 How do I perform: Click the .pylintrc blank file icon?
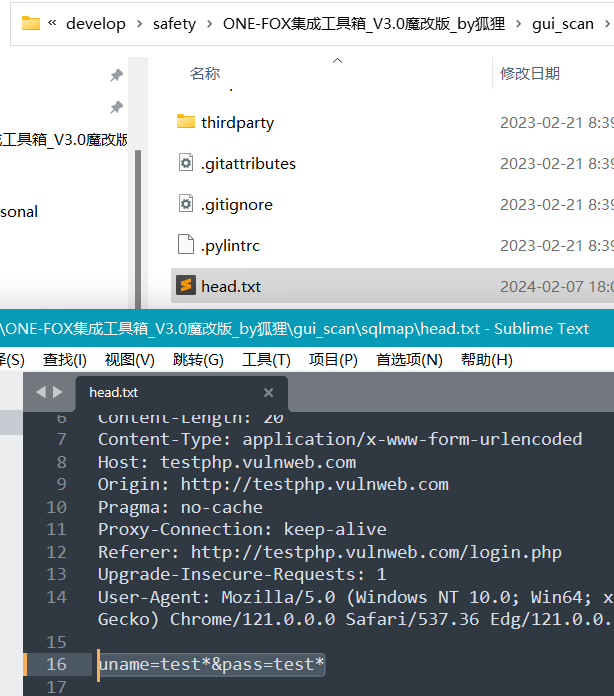186,244
